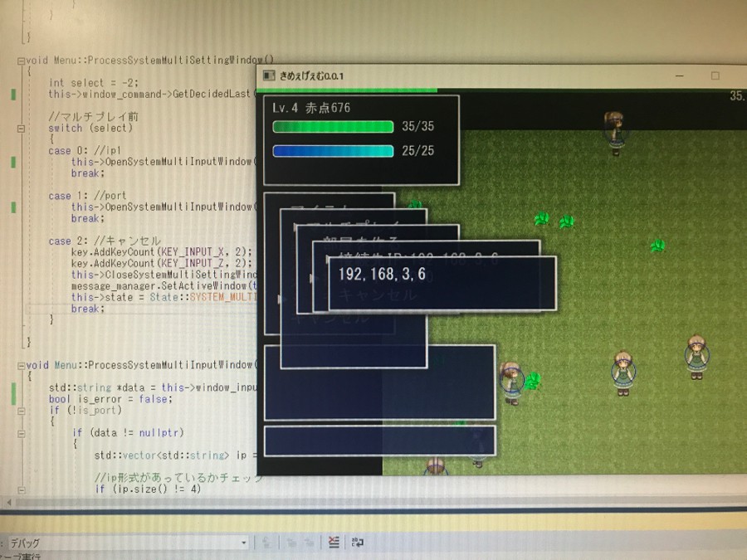Click the far right character sprite

pyautogui.click(x=696, y=358)
